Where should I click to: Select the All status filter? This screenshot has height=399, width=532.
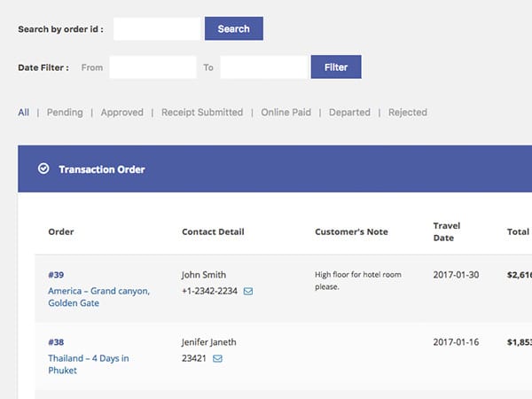click(x=23, y=113)
